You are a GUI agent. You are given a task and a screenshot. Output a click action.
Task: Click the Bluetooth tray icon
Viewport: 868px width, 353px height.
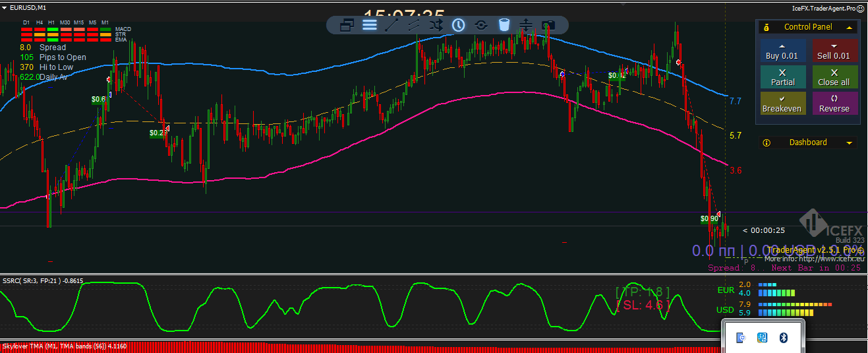[x=784, y=338]
